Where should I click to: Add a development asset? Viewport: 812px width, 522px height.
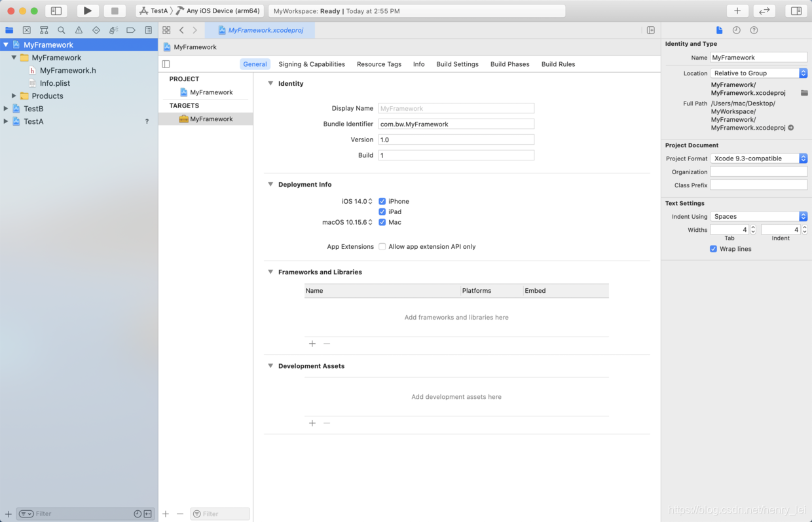coord(312,423)
